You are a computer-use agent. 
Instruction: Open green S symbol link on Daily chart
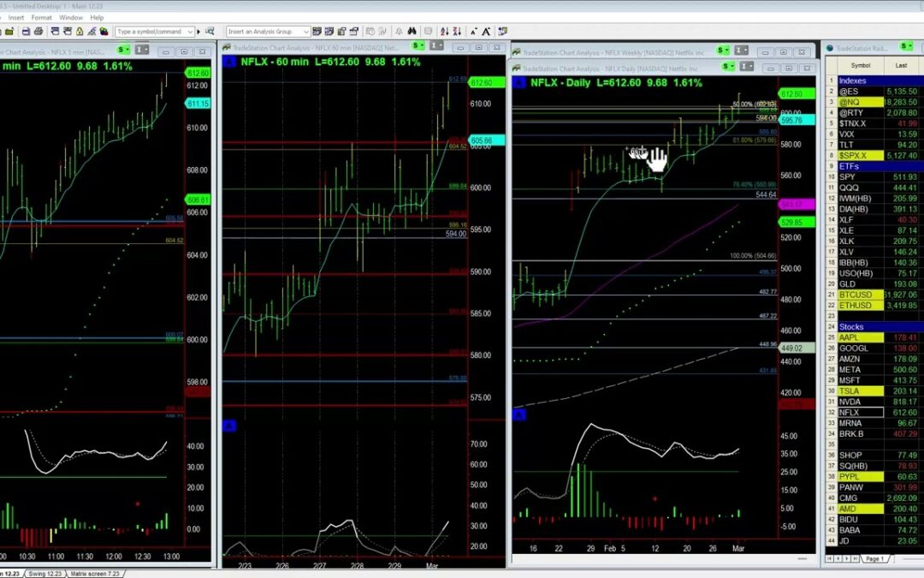pos(728,66)
